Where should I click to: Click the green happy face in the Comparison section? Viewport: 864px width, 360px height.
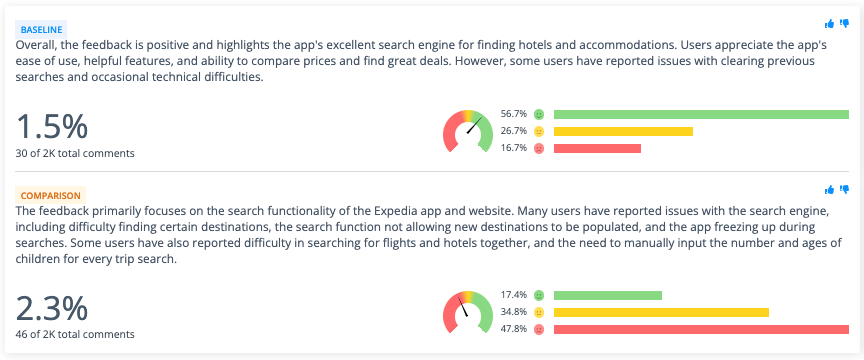(539, 295)
